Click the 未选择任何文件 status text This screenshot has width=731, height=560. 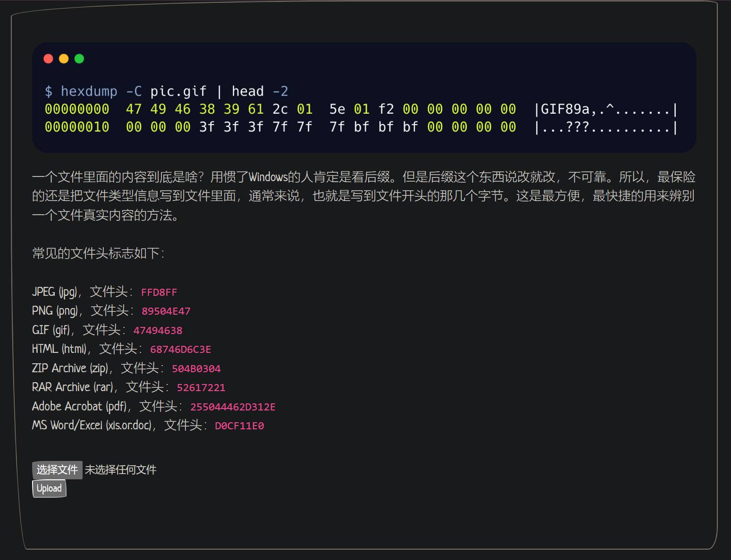[121, 469]
